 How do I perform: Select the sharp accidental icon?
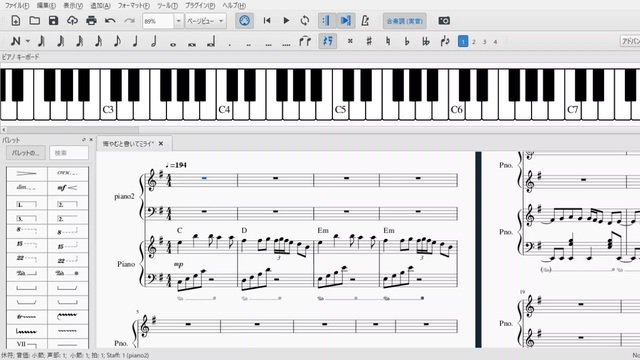tap(369, 41)
